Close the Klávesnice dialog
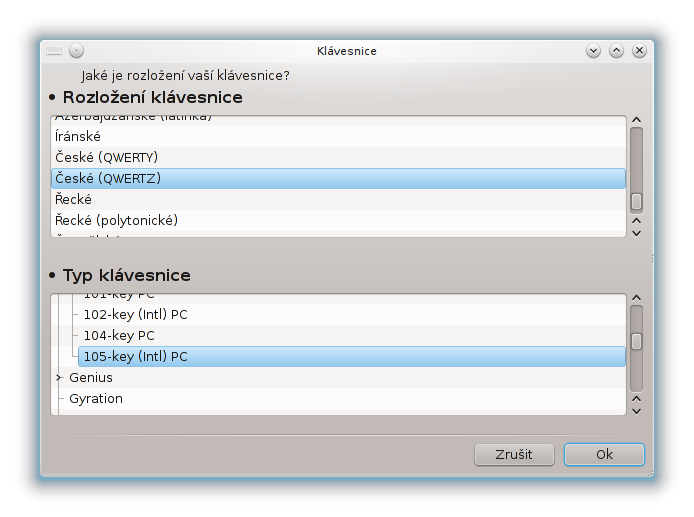This screenshot has height=517, width=694. click(x=639, y=51)
